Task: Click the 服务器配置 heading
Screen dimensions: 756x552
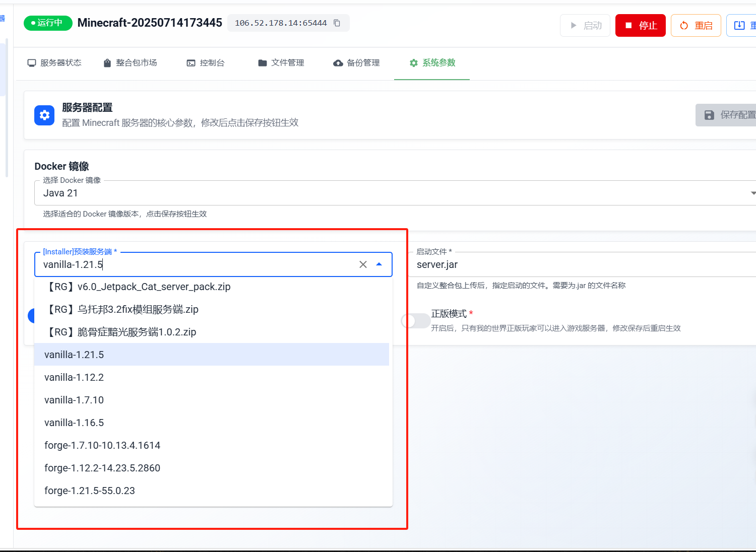Action: tap(87, 108)
